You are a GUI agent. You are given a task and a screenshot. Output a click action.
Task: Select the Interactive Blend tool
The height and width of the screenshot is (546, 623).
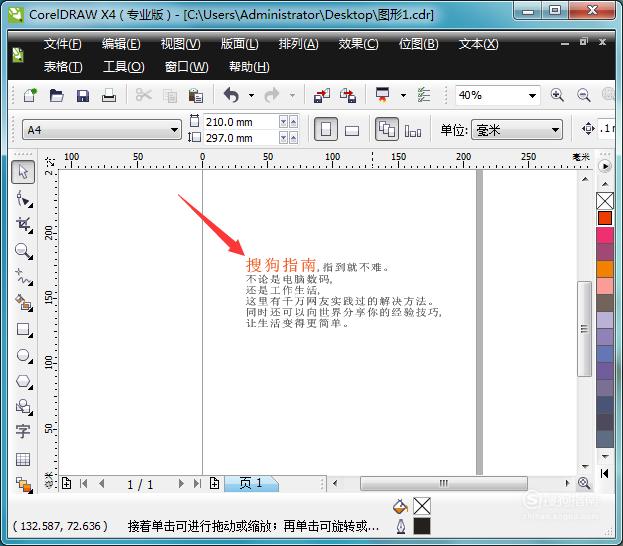24,485
